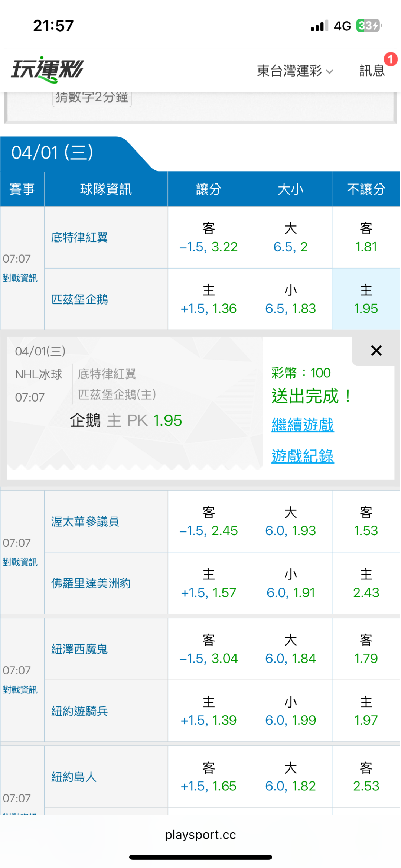Pick 紐約遊騎兵 主 1.97 moneyline

coord(366,711)
